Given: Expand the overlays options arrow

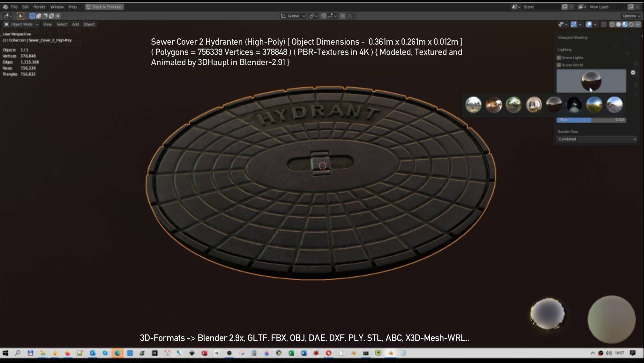Looking at the screenshot, I should [595, 24].
